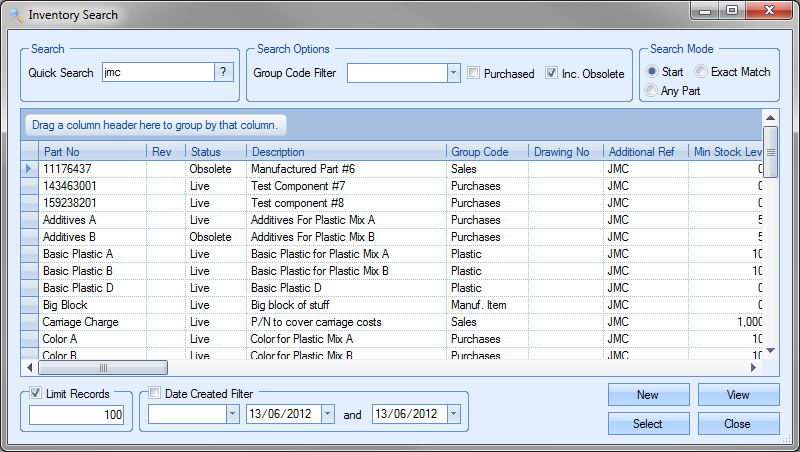Click the Inventory Search magnifier title icon
The image size is (800, 452).
click(15, 15)
